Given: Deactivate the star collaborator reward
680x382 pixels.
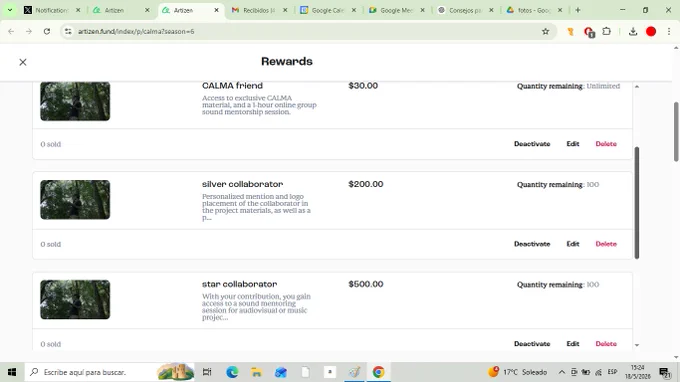Looking at the screenshot, I should click(532, 344).
